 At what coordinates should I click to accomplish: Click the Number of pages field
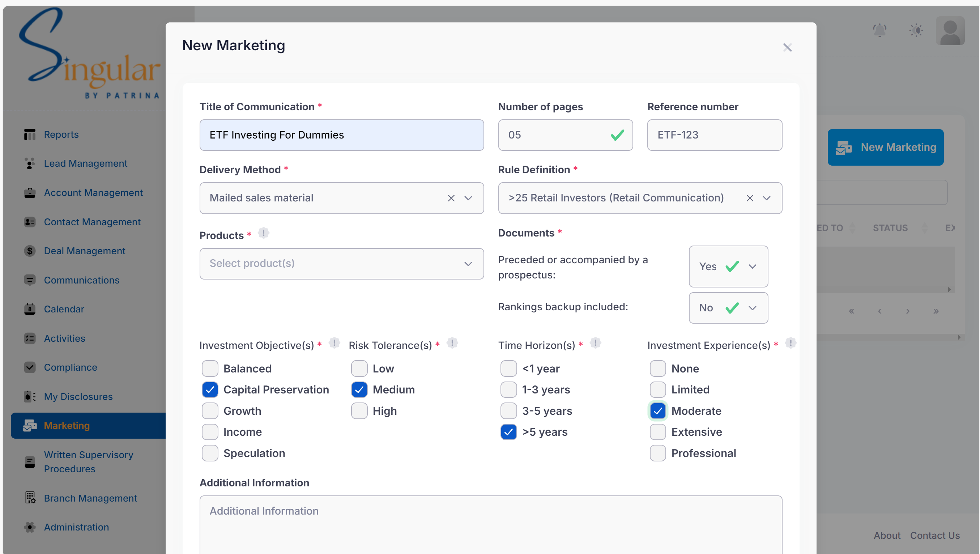[x=565, y=135]
